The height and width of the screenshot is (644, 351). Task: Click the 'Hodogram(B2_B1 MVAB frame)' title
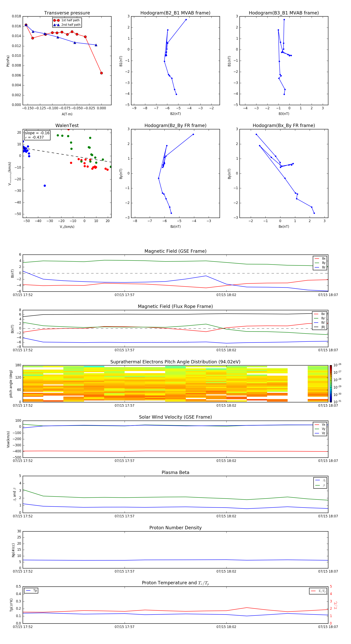175,13
